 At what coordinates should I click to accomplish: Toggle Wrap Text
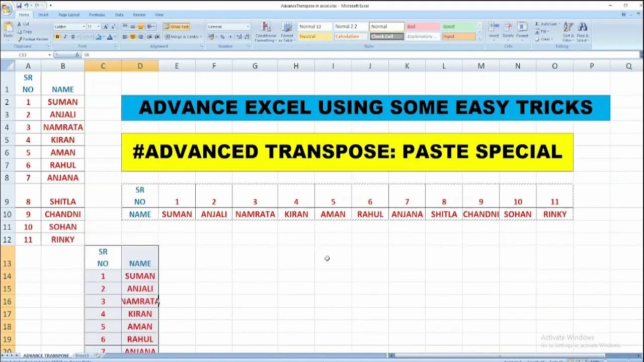tap(176, 27)
